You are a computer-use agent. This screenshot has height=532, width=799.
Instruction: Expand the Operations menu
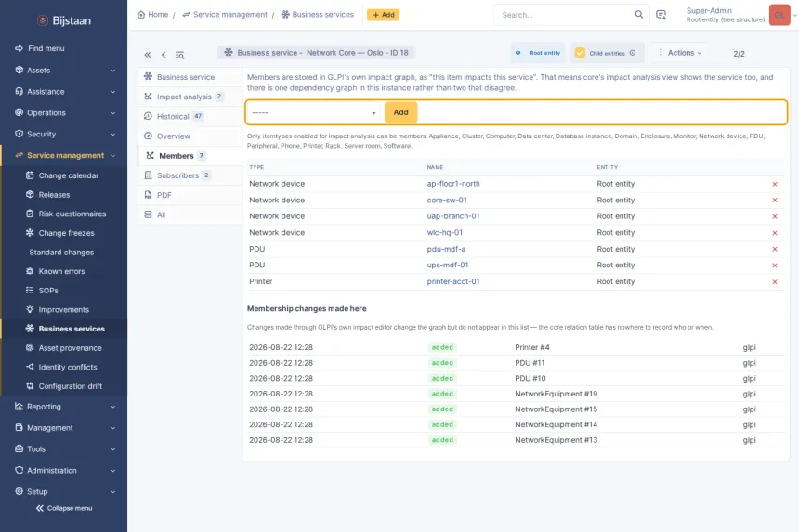click(64, 113)
